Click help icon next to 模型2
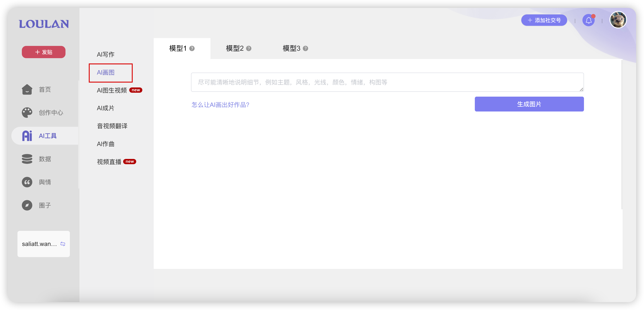Viewport: 644px width, 310px height. pyautogui.click(x=248, y=48)
